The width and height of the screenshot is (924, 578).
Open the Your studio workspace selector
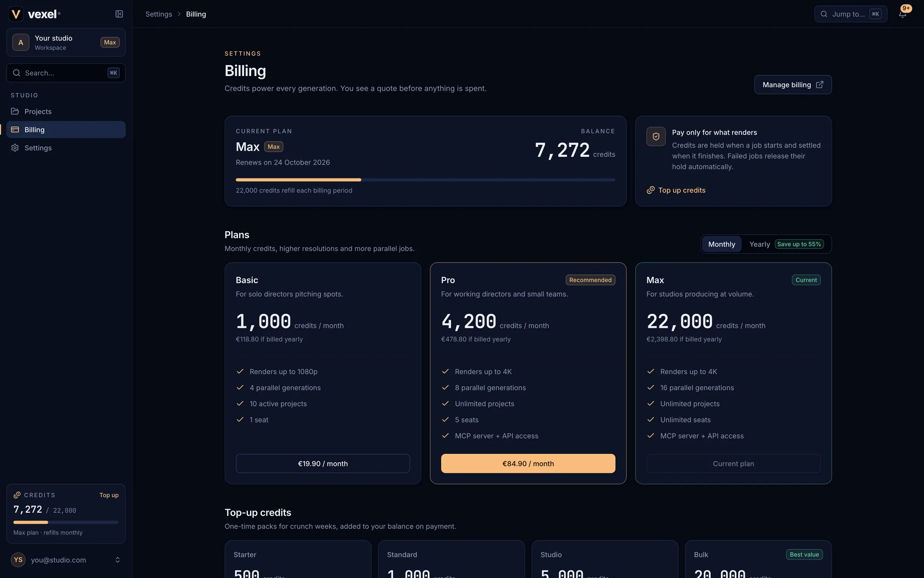click(66, 42)
